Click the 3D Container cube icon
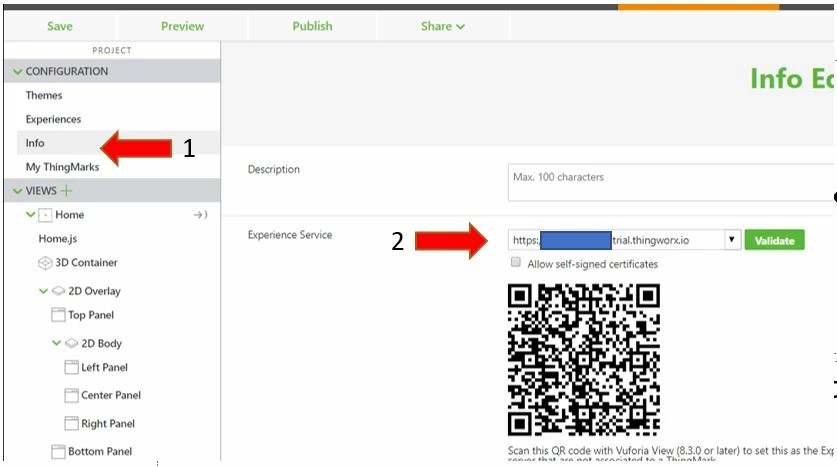Screen dimensions: 837x467 [45, 263]
